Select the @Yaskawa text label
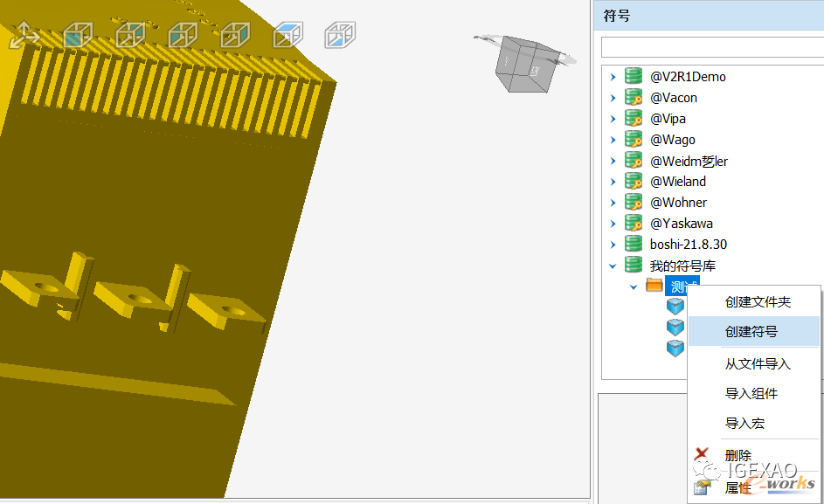This screenshot has width=824, height=504. point(682,224)
